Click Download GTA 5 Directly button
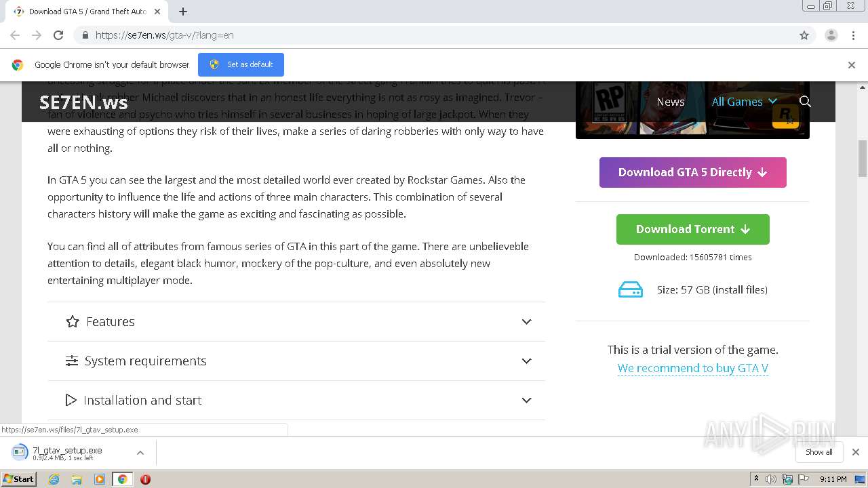868x488 pixels. pos(693,172)
